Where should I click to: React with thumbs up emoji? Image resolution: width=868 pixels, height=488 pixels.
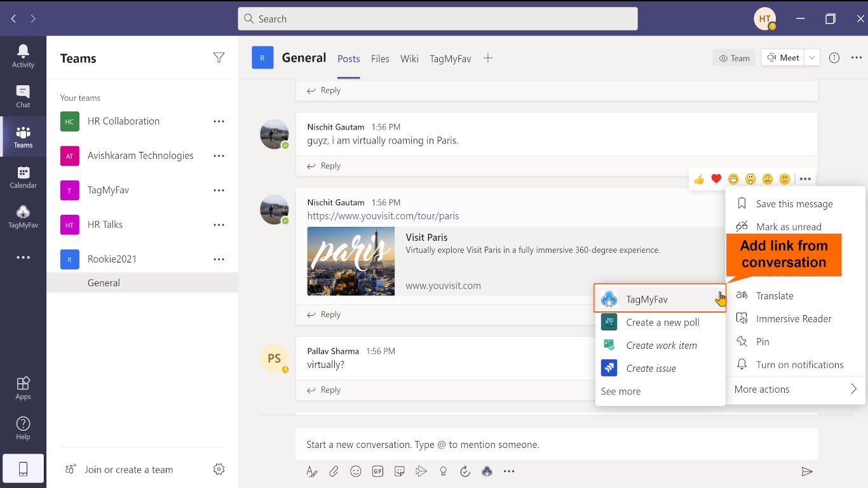[699, 179]
